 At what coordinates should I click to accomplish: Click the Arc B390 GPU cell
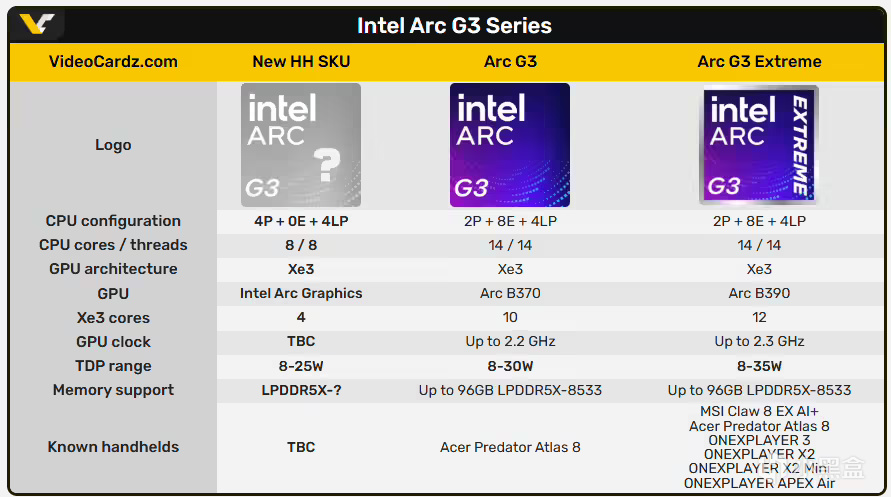pos(759,293)
